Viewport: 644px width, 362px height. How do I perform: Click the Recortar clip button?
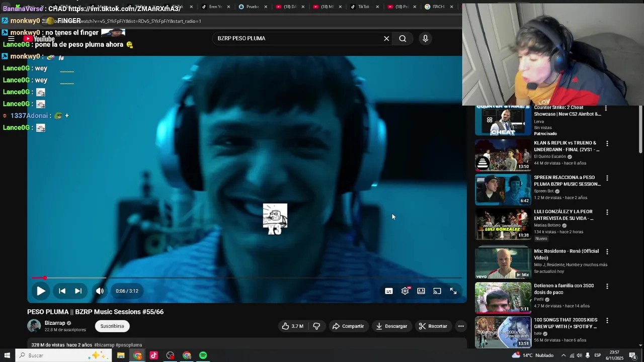433,326
